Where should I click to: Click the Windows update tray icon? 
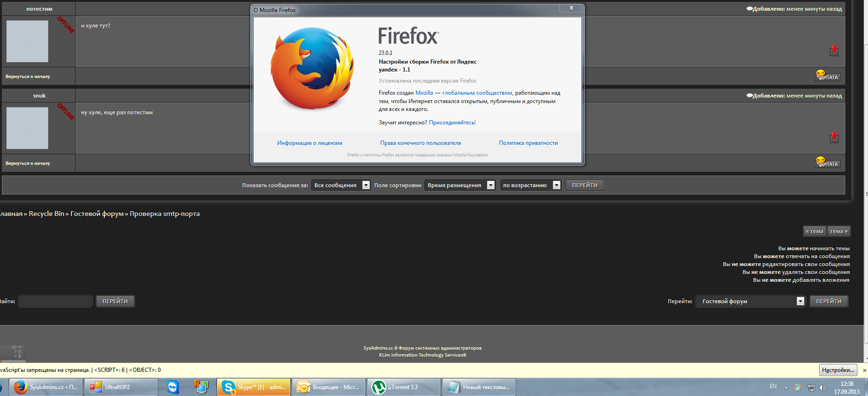(x=798, y=387)
